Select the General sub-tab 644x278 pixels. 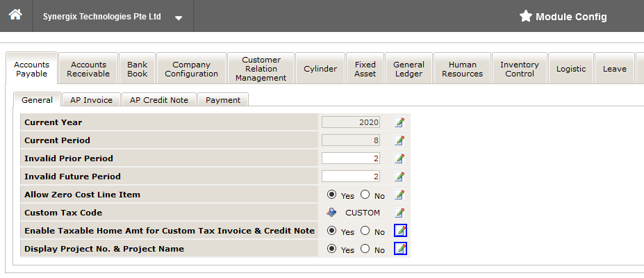click(37, 100)
